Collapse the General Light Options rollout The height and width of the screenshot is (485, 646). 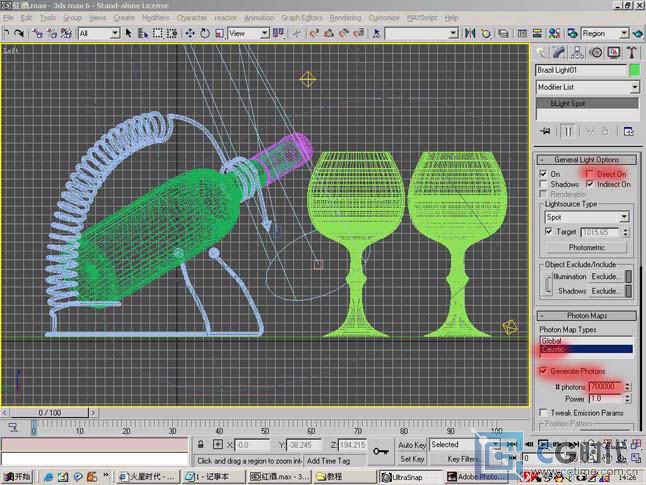[x=586, y=159]
